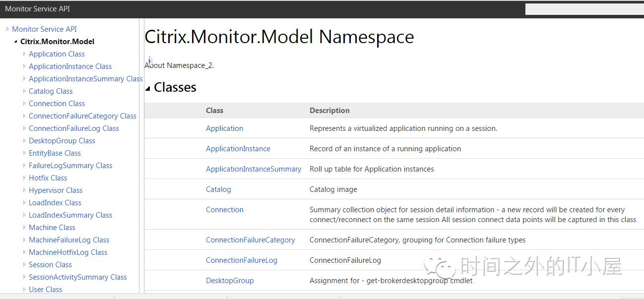Expand the Machine Class node arrow
The image size is (644, 299).
tap(24, 228)
